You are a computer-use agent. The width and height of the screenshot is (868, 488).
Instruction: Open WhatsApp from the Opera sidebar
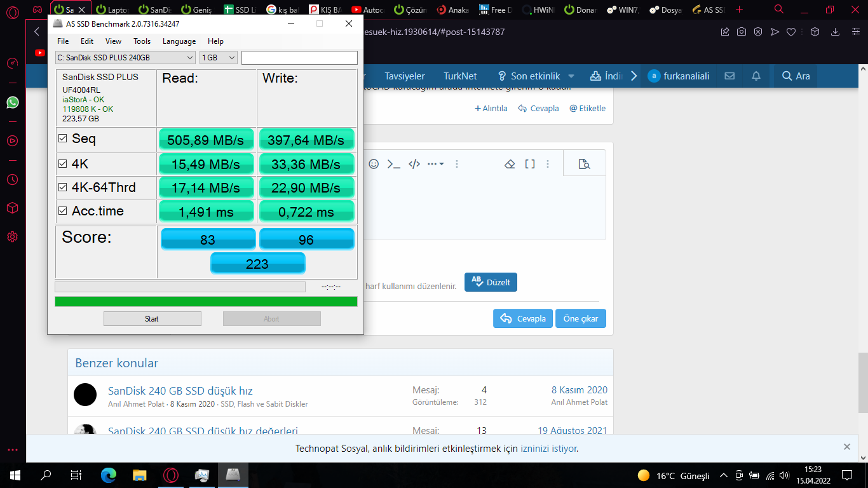click(12, 102)
